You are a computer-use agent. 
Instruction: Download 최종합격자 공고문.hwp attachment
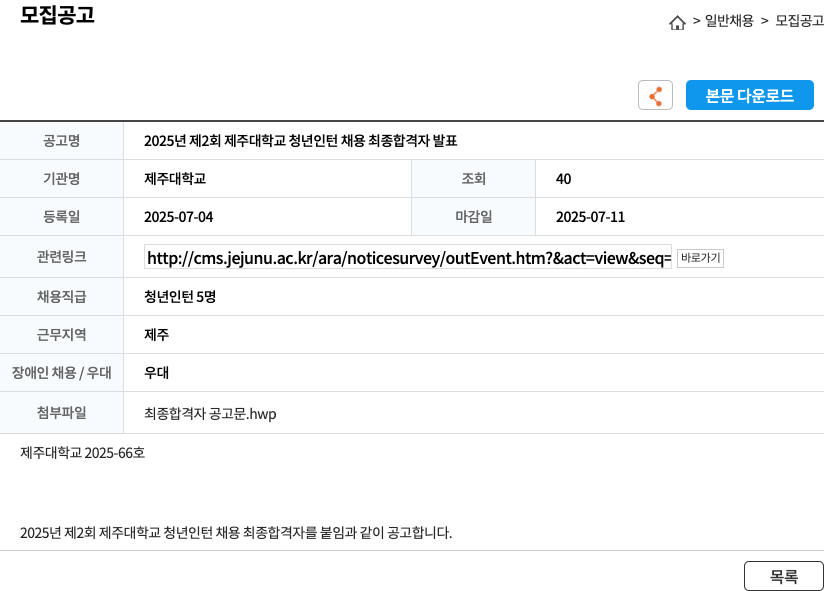(x=210, y=414)
